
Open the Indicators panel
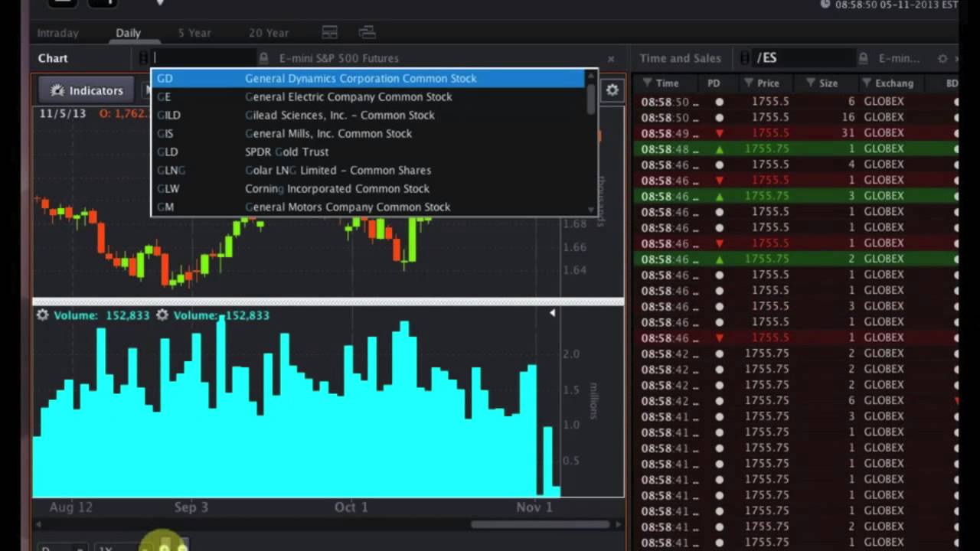(x=86, y=90)
